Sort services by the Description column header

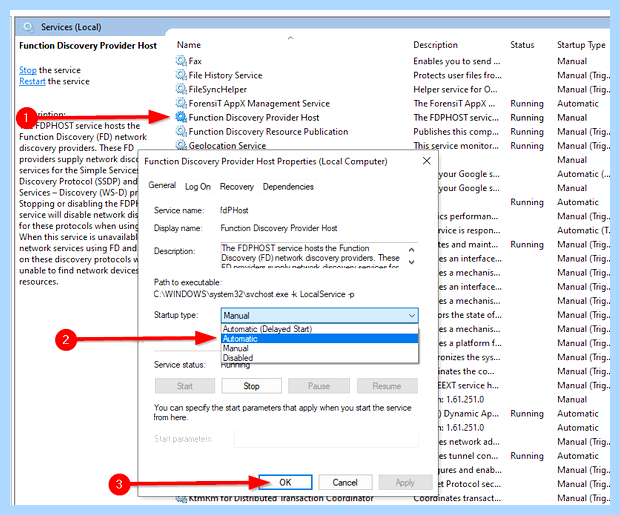(435, 45)
